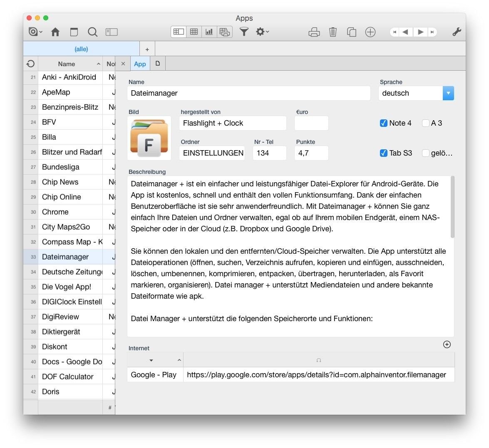The width and height of the screenshot is (489, 448).
Task: Duplicate the current record
Action: click(x=352, y=32)
